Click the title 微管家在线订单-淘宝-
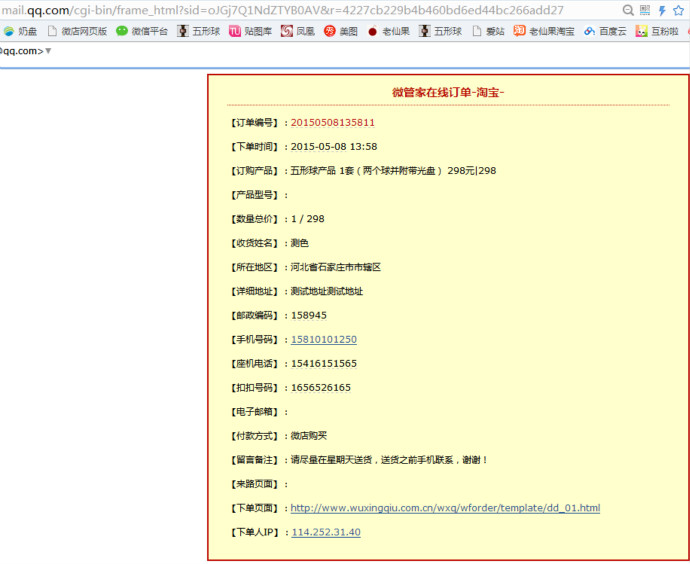This screenshot has width=690, height=564. (x=448, y=92)
